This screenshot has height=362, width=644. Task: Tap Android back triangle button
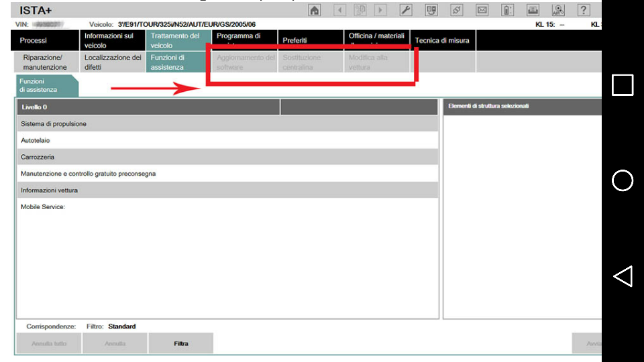click(623, 276)
